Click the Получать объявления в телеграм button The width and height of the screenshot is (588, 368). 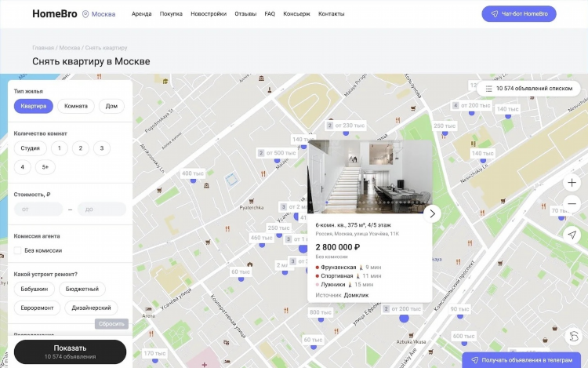[522, 360]
